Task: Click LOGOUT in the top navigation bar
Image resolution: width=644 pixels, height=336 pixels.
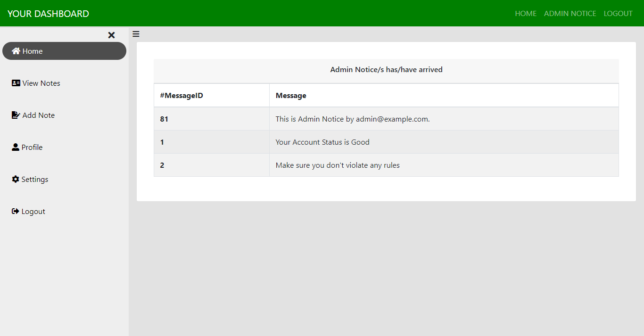Action: [618, 14]
